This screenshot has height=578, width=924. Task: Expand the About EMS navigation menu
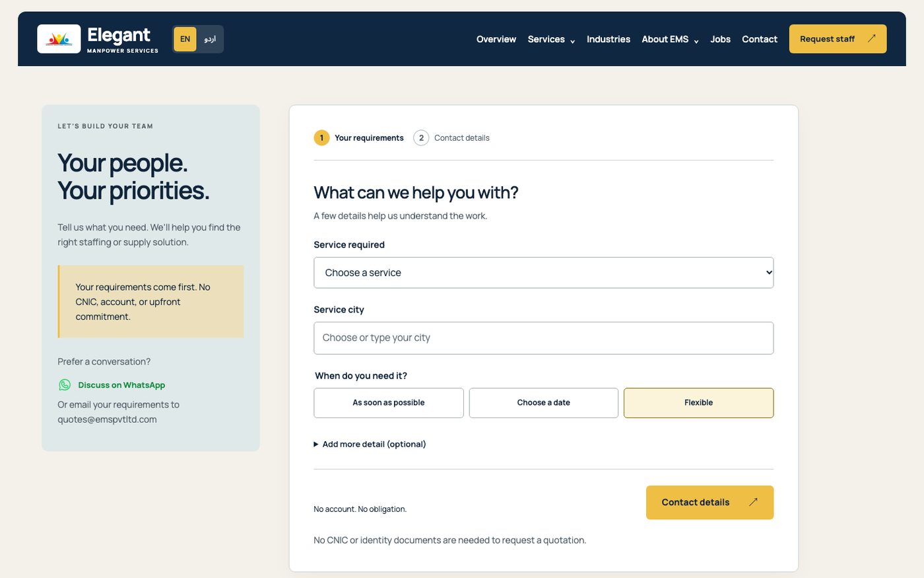[670, 40]
